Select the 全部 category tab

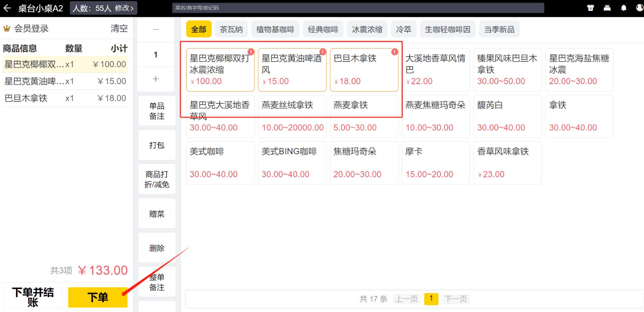pos(199,29)
